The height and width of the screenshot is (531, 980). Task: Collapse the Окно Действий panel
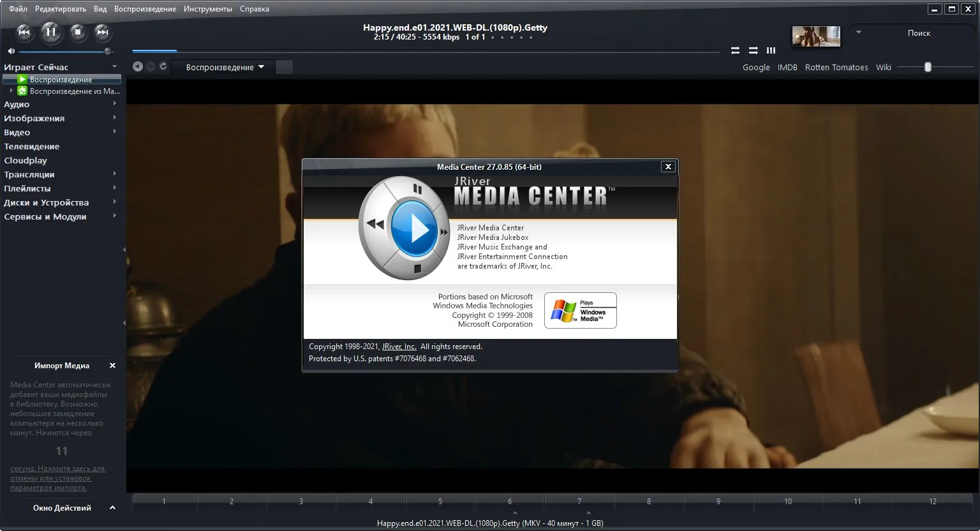point(113,508)
